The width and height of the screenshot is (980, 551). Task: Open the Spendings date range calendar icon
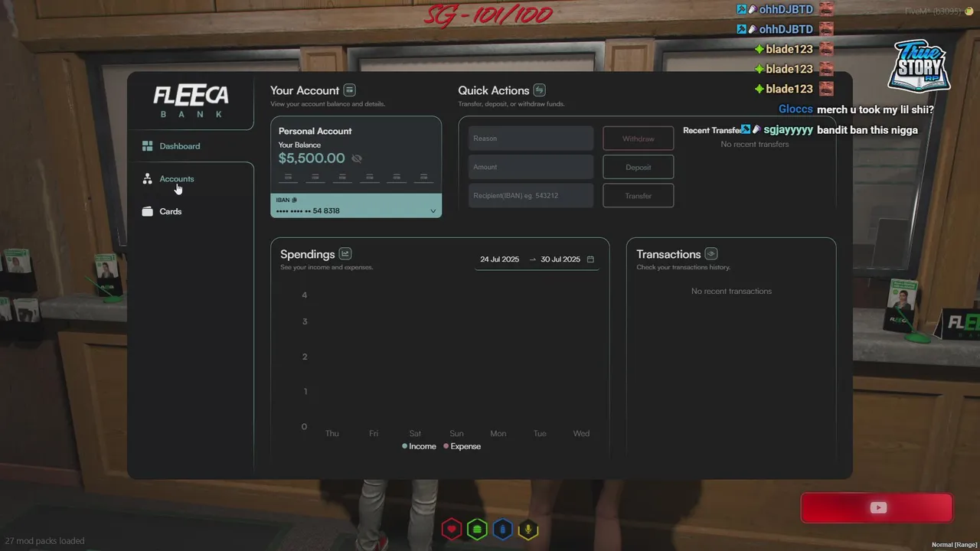[590, 259]
